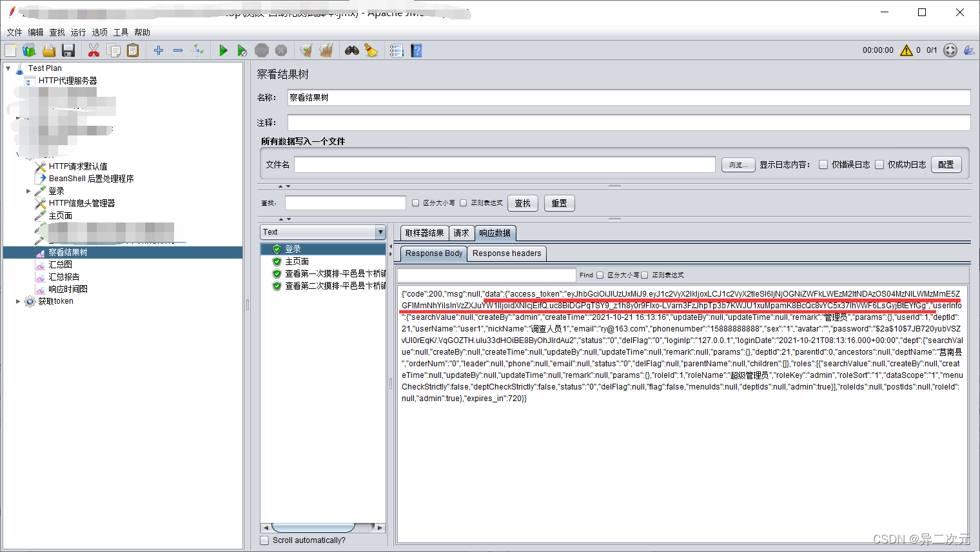Start the test with green play icon
This screenshot has width=980, height=552.
click(223, 50)
